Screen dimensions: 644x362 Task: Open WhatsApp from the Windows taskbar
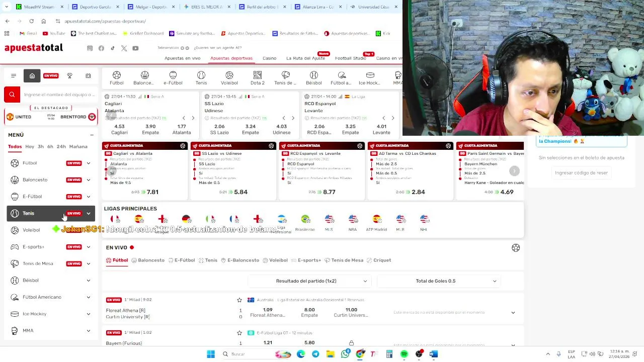click(345, 354)
